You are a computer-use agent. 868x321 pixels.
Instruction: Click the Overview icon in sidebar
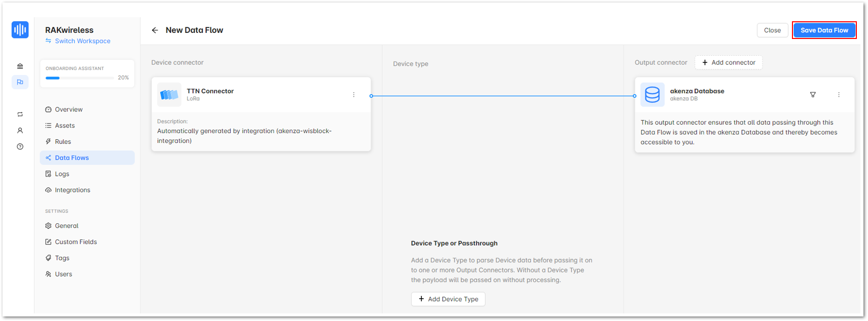(48, 109)
